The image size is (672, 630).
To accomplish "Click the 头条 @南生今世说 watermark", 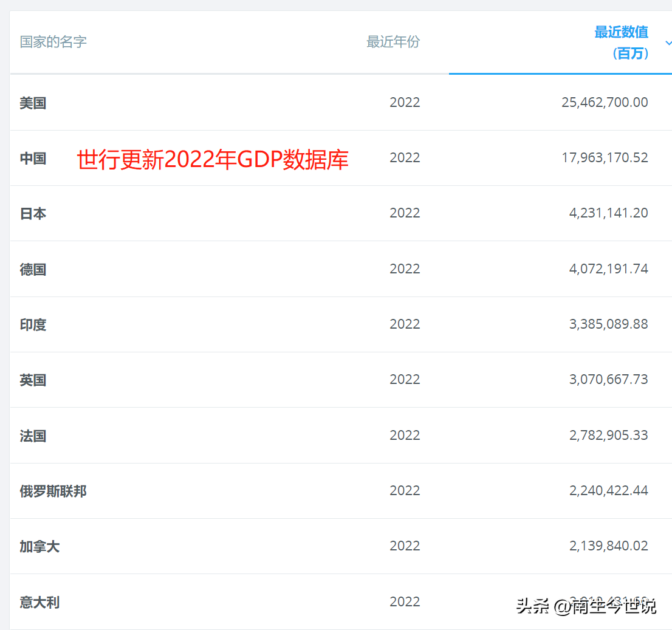I will [x=586, y=606].
